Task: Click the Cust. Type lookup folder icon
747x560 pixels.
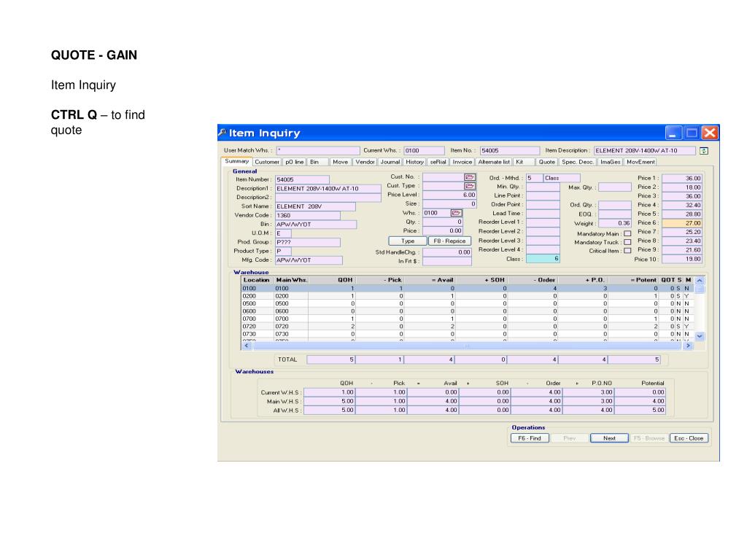Action: [x=469, y=186]
